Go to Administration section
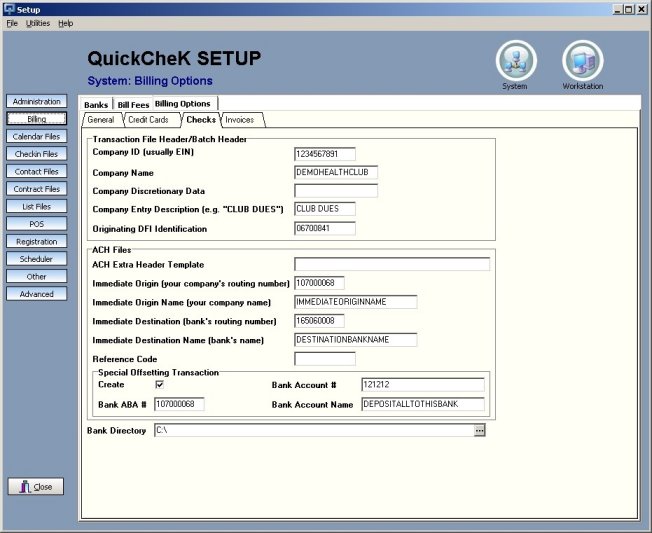Image resolution: width=652 pixels, height=533 pixels. point(37,101)
